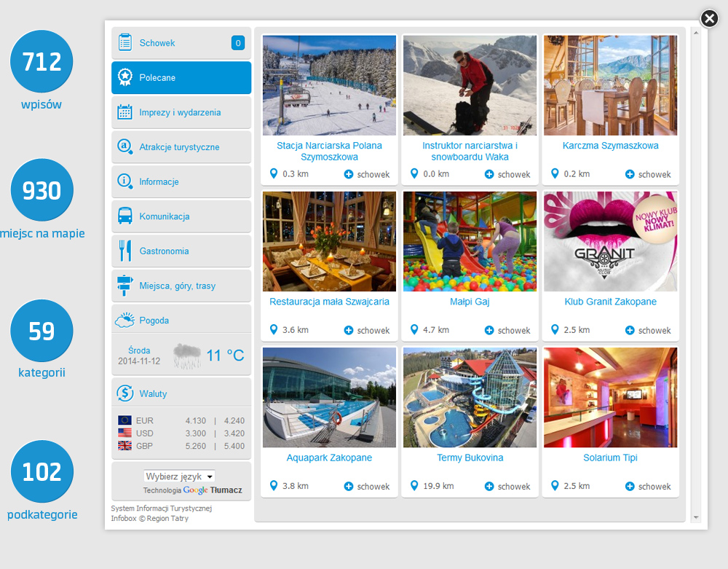
Task: Click the currency exchange Waluty icon
Action: 124,393
